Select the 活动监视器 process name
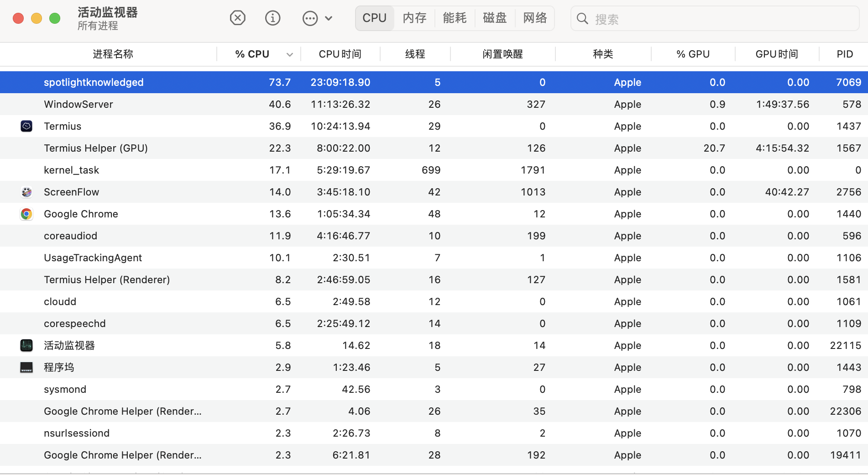868x475 pixels. pos(69,345)
